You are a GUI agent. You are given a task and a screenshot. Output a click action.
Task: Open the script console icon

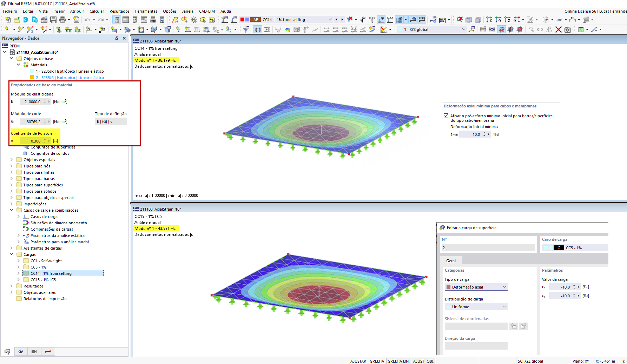144,20
